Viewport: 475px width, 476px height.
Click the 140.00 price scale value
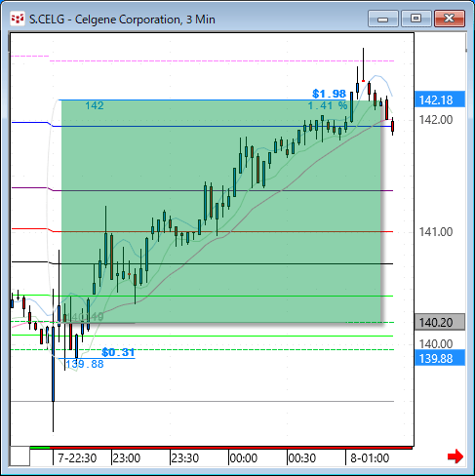pyautogui.click(x=436, y=343)
